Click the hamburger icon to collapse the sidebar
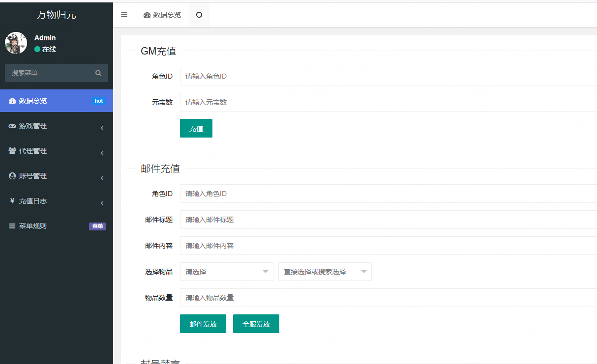Viewport: 597px width, 364px height. click(x=124, y=15)
